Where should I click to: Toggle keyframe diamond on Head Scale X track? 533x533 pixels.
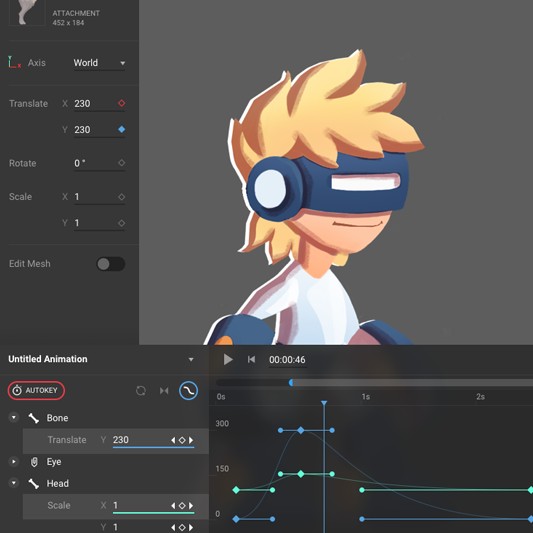[182, 505]
